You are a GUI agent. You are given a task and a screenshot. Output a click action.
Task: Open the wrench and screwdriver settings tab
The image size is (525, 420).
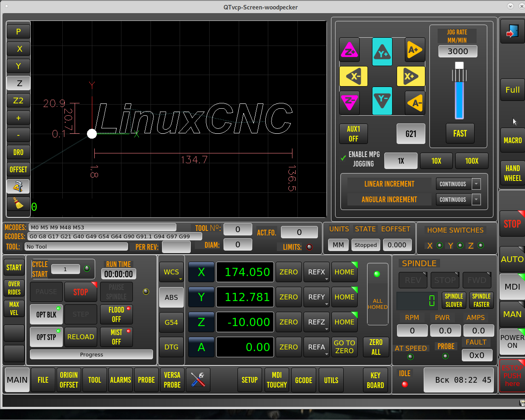coord(198,380)
